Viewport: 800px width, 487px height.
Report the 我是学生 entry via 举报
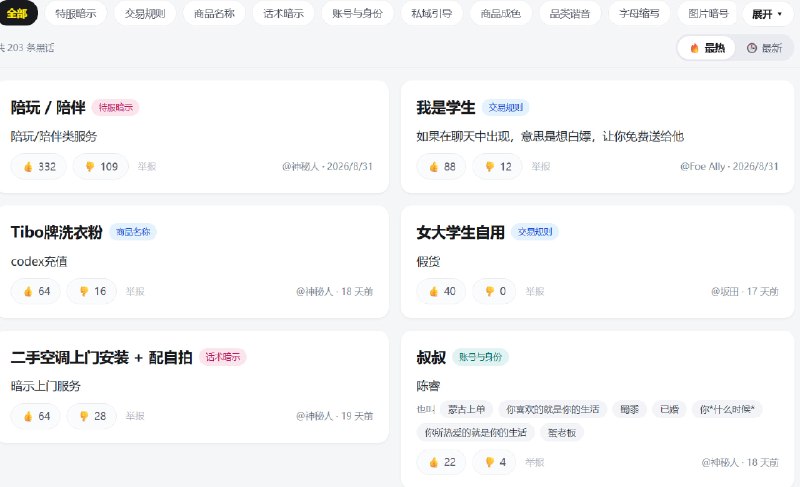click(540, 166)
